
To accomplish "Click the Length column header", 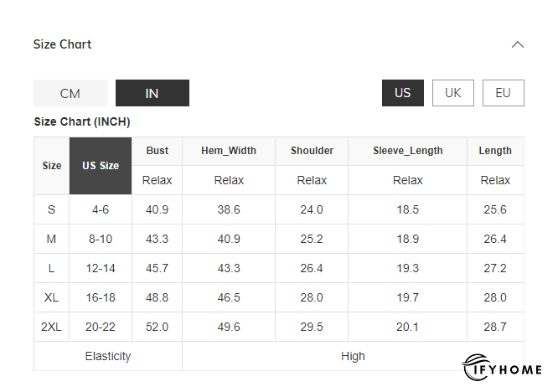I will point(495,151).
